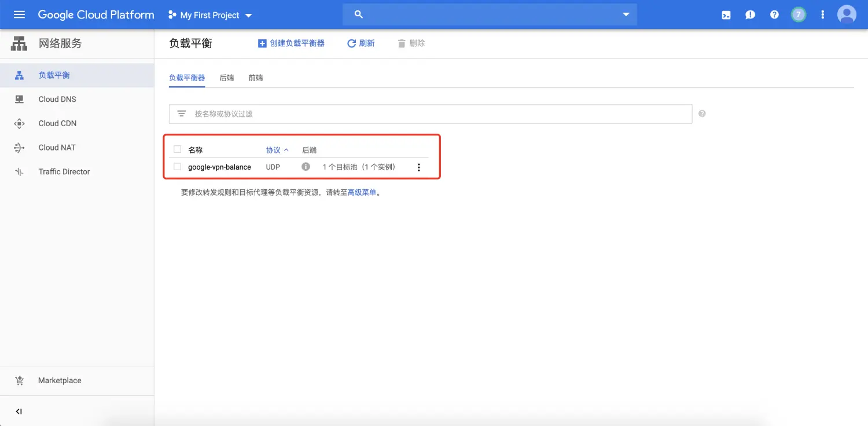
Task: Check the google-vpn-balance row checkbox
Action: [177, 167]
